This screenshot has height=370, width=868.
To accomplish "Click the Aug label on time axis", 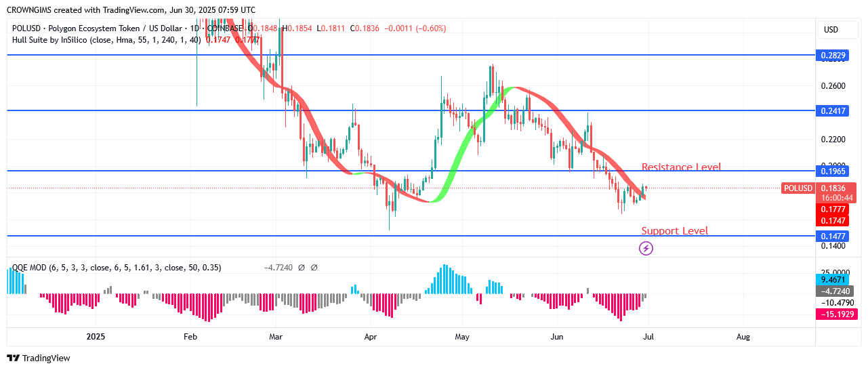I will tap(743, 336).
